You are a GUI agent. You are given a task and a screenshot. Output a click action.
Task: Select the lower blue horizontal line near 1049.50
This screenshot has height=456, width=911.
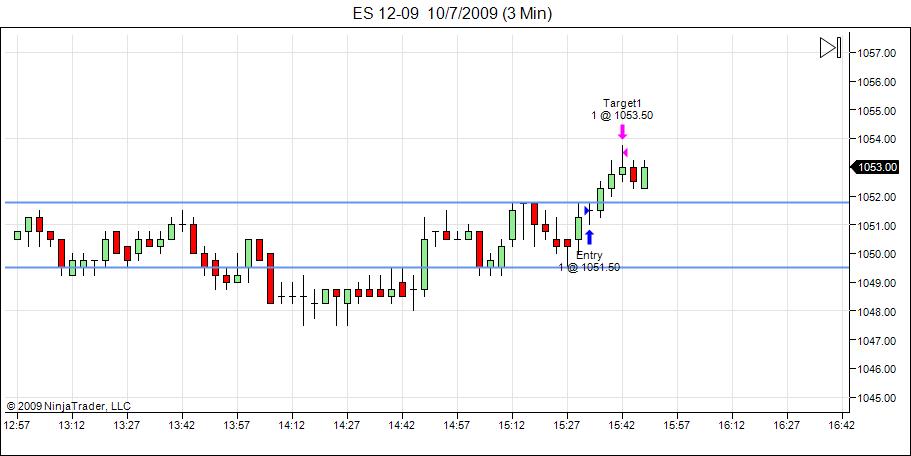click(426, 268)
